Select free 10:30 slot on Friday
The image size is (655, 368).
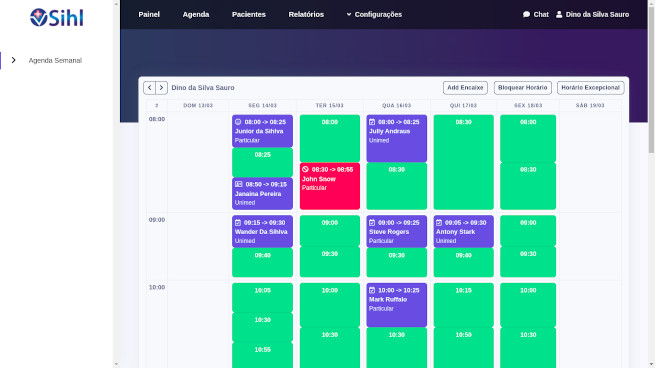[528, 348]
